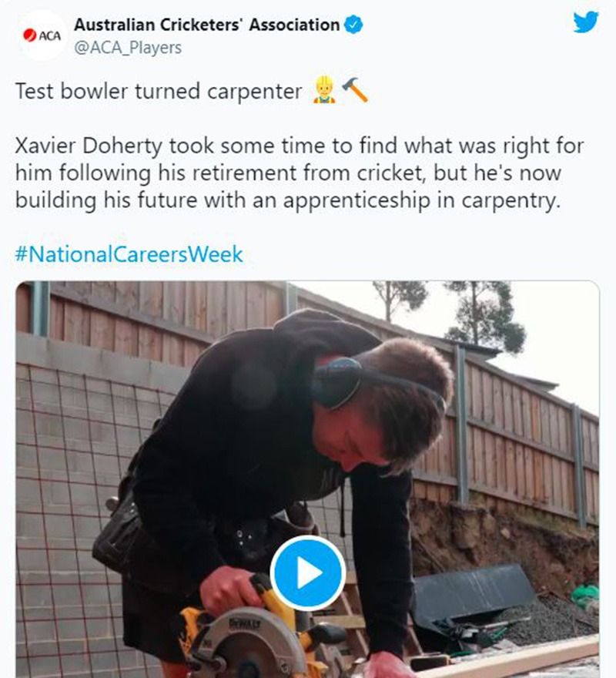Screen dimensions: 616x678
Task: Play the embedded video
Action: coord(308,572)
